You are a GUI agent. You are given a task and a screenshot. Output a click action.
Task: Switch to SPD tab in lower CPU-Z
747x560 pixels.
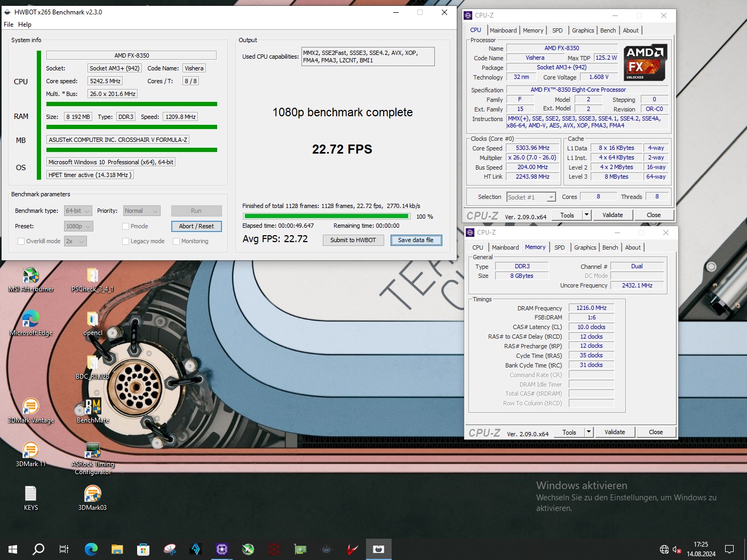coord(559,247)
